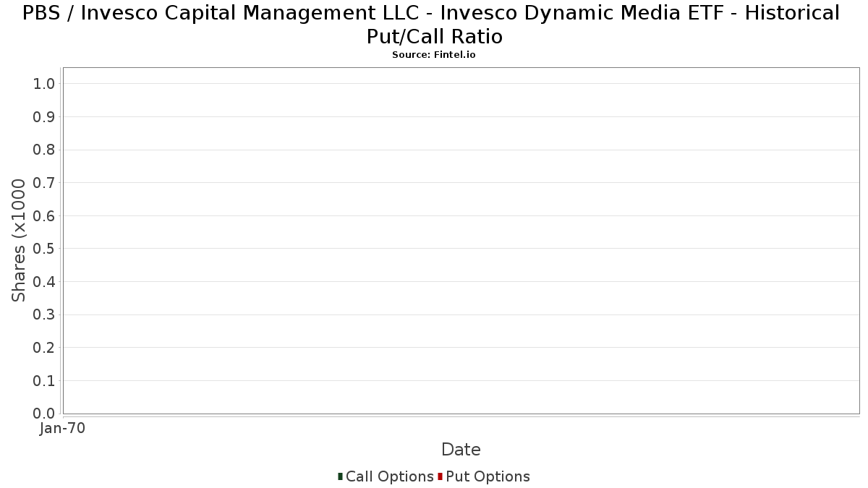Viewport: 868px width, 488px height.
Task: Select the 0.7 y-axis tick label
Action: [x=44, y=183]
